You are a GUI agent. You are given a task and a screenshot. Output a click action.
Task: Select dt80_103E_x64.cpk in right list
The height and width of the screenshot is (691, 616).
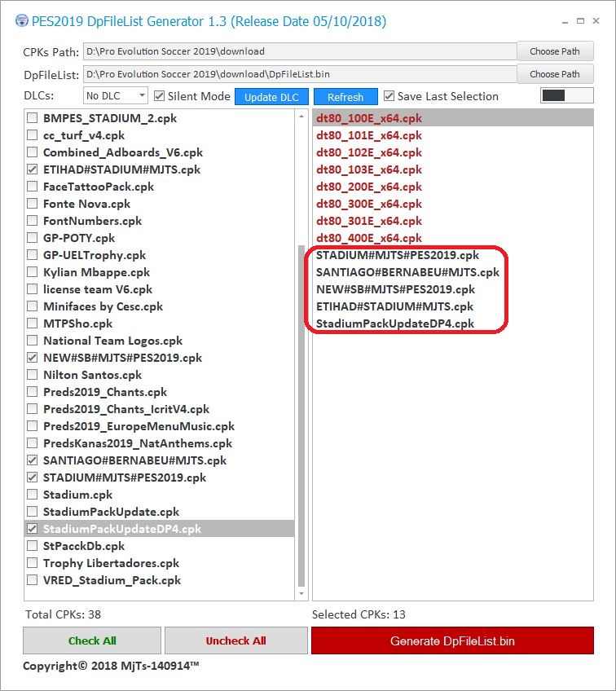click(x=453, y=169)
